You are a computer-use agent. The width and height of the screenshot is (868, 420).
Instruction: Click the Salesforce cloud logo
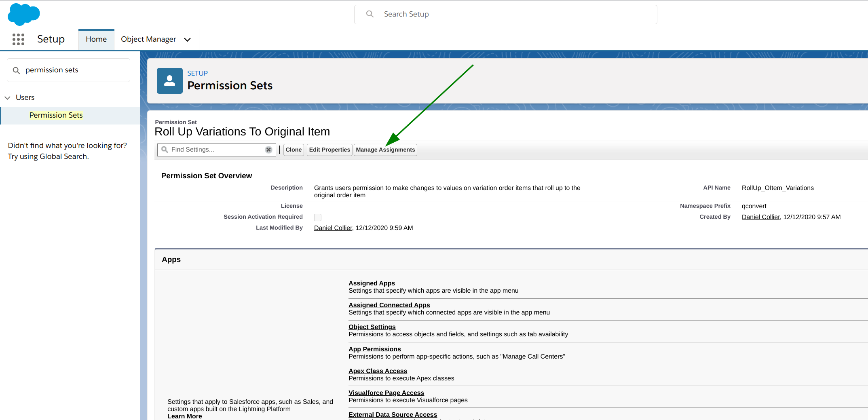coord(24,14)
